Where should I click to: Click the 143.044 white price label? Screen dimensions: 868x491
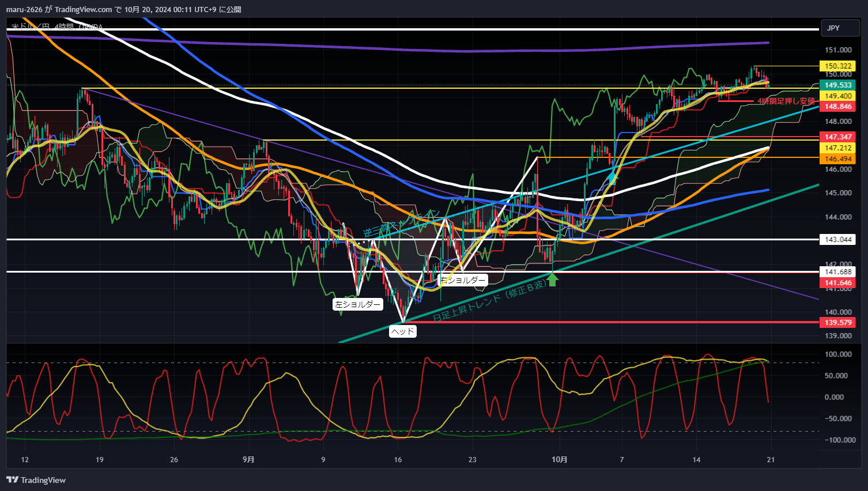(838, 240)
